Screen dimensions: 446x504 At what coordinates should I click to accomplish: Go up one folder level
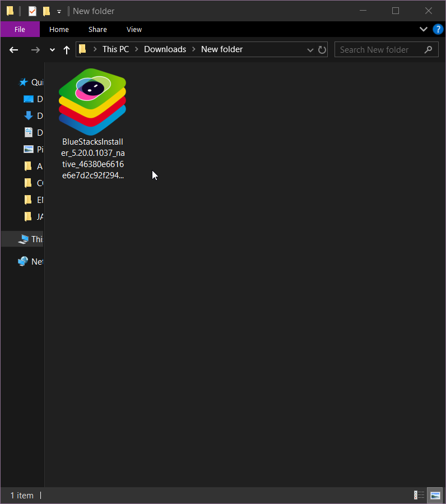pyautogui.click(x=67, y=50)
